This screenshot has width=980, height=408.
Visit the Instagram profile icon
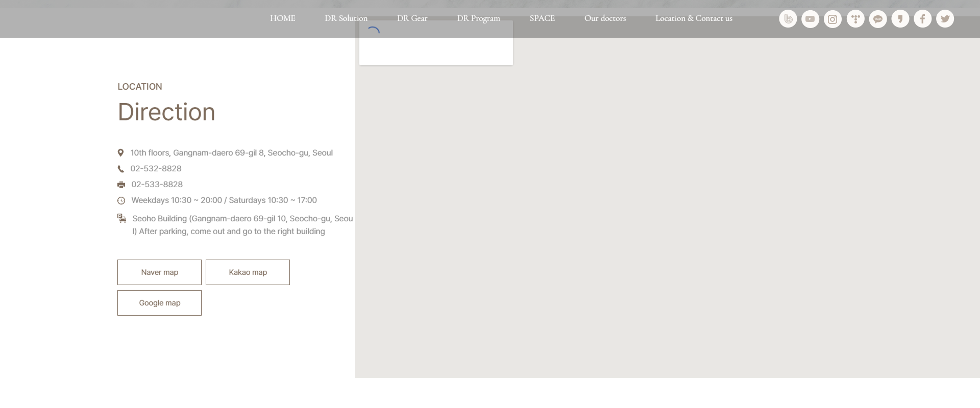click(832, 19)
